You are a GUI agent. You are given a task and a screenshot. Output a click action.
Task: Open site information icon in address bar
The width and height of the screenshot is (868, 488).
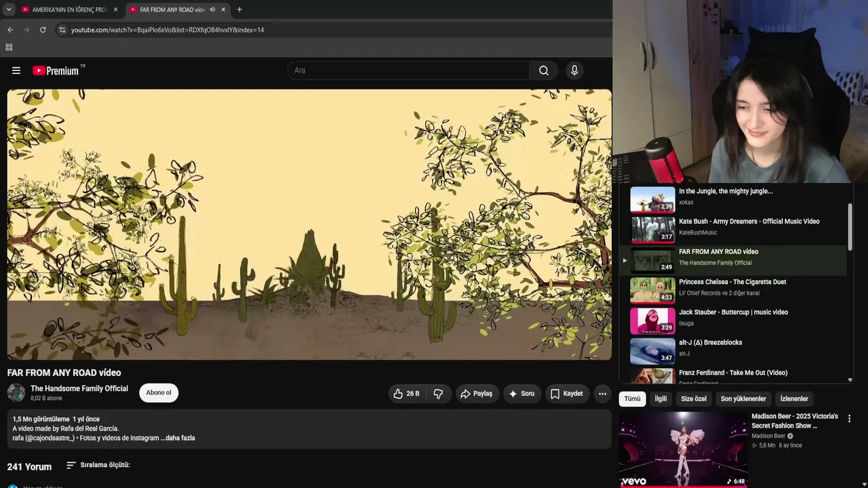(x=62, y=30)
